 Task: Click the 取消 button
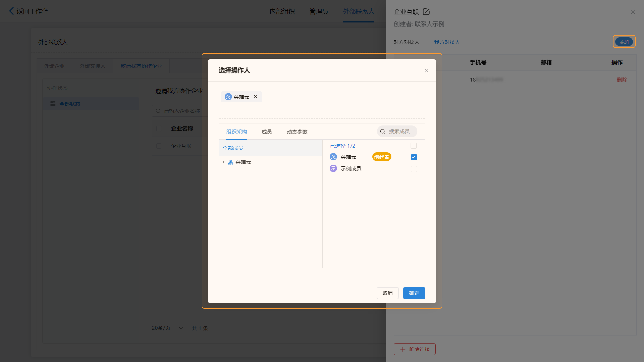coord(388,293)
